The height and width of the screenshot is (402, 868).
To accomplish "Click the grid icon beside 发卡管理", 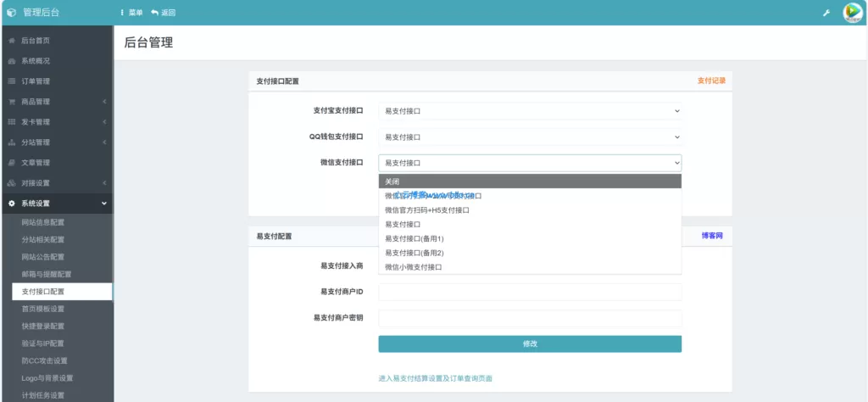I will click(12, 122).
